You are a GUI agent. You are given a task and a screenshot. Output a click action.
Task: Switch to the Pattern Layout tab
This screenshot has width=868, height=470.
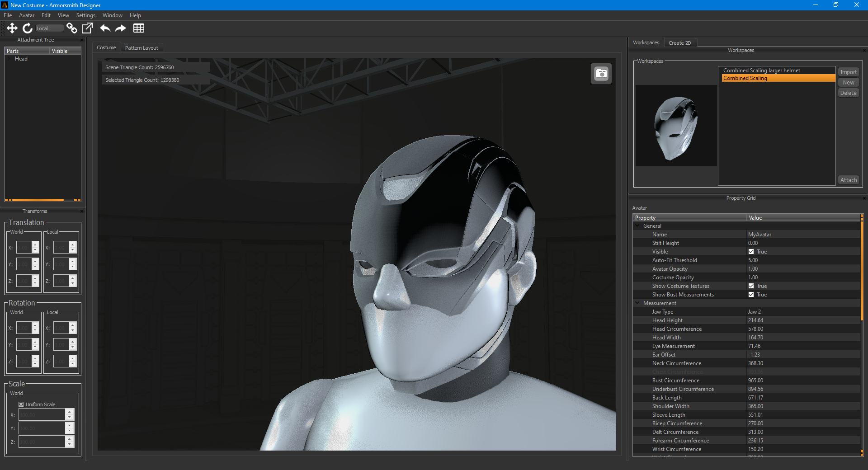(142, 48)
